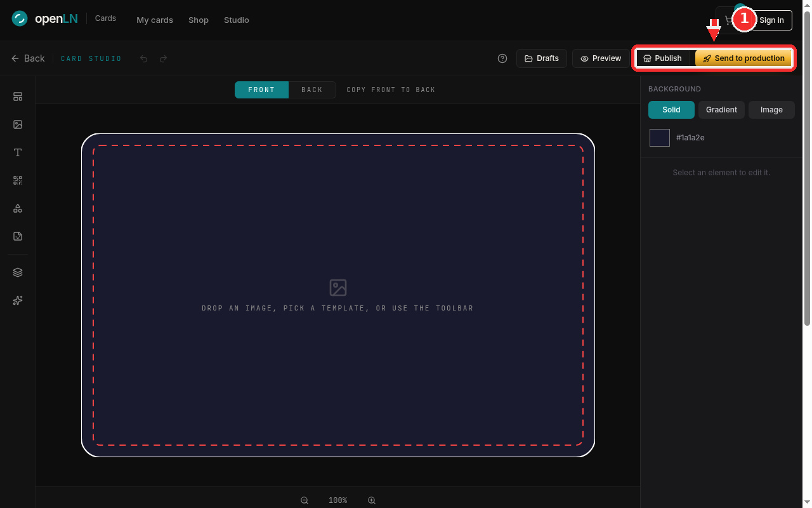This screenshot has width=812, height=508.
Task: Open the Shop page
Action: click(x=199, y=20)
